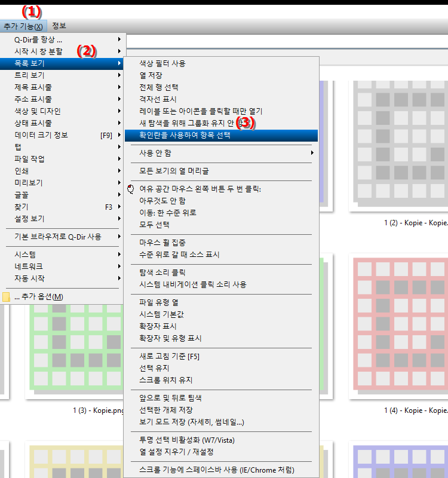Select 시스템 기본값 option
The height and width of the screenshot is (478, 448).
coord(221,314)
